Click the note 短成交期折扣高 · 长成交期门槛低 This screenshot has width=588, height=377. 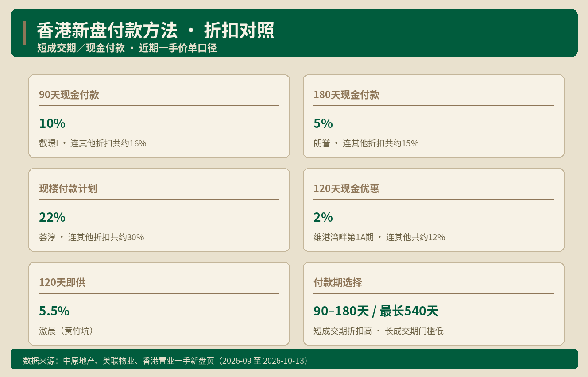(x=379, y=331)
